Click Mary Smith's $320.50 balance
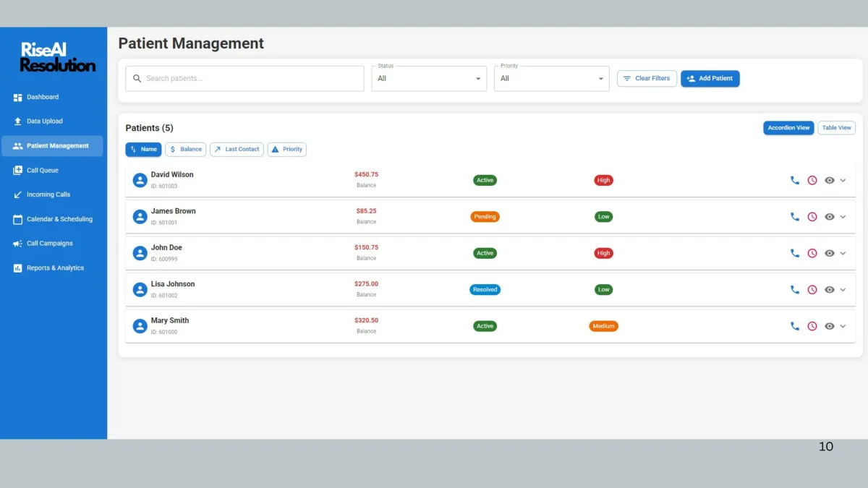Screen dimensions: 868x488 pos(366,320)
